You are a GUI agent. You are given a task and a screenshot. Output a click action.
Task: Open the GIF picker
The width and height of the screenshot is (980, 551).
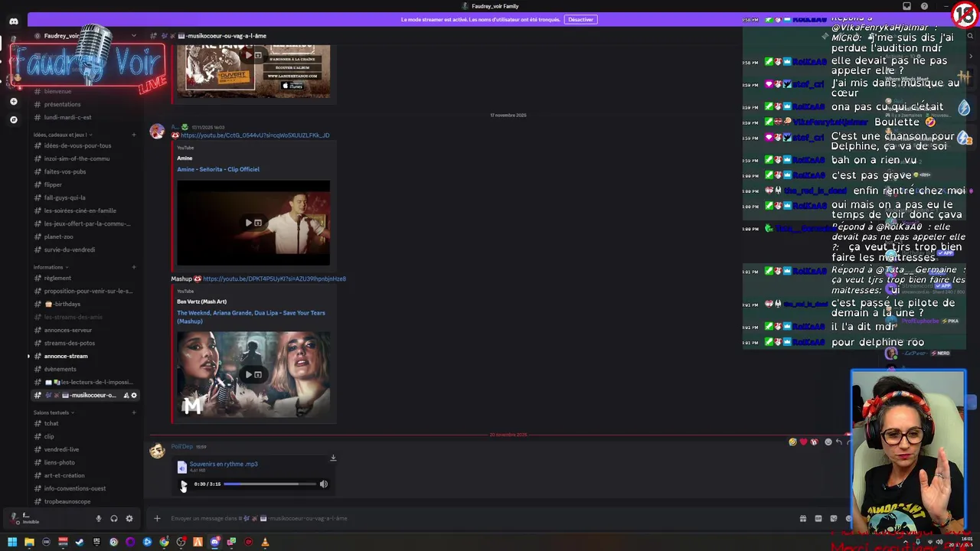tap(818, 519)
